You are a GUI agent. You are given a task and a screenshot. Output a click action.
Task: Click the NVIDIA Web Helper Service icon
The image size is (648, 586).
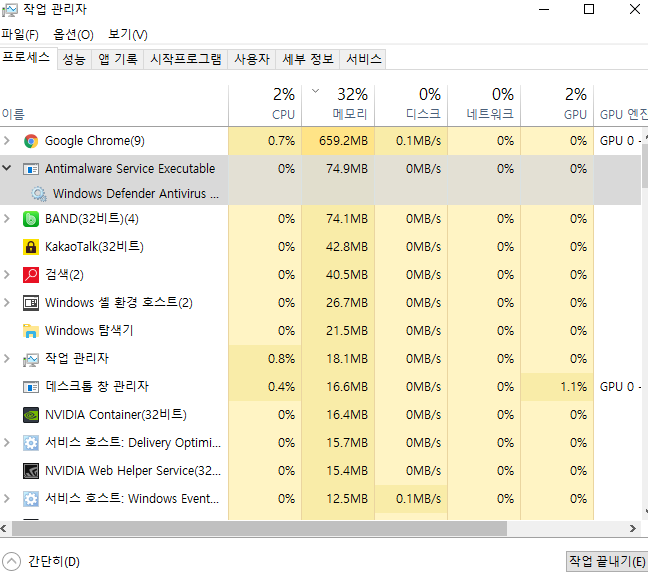(31, 471)
